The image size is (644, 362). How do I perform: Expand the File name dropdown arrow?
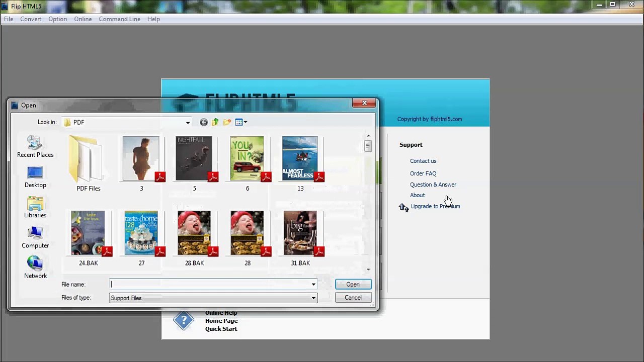[x=313, y=285]
